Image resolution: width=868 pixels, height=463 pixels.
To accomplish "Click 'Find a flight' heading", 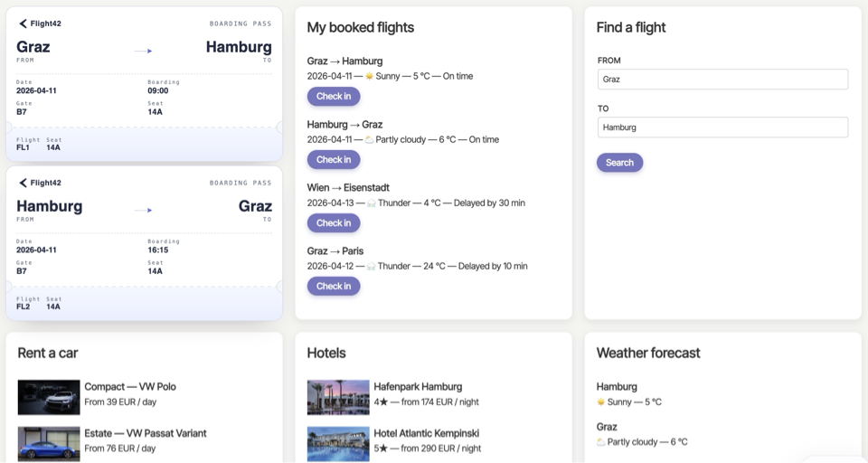I will pyautogui.click(x=631, y=28).
